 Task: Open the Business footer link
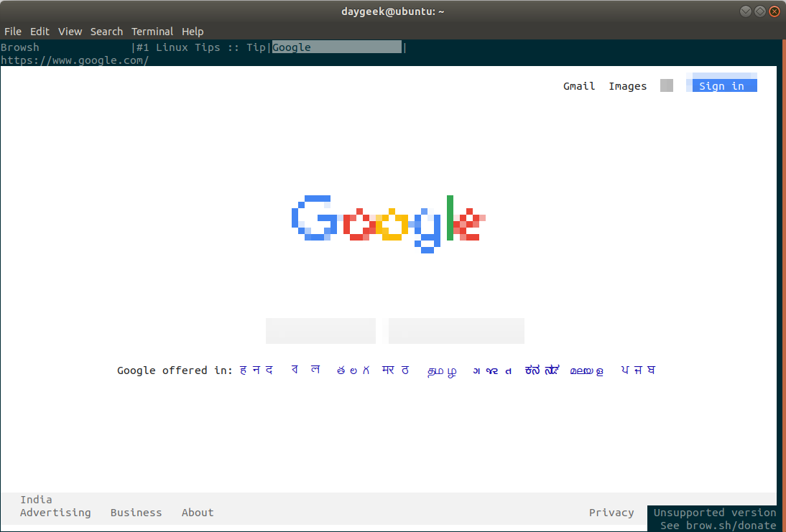(137, 513)
